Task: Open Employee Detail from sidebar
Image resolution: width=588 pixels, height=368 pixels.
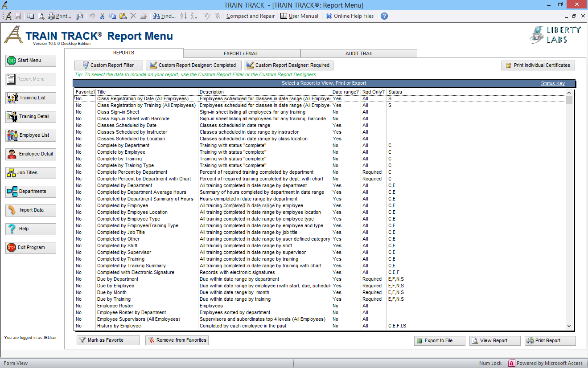Action: tap(31, 154)
